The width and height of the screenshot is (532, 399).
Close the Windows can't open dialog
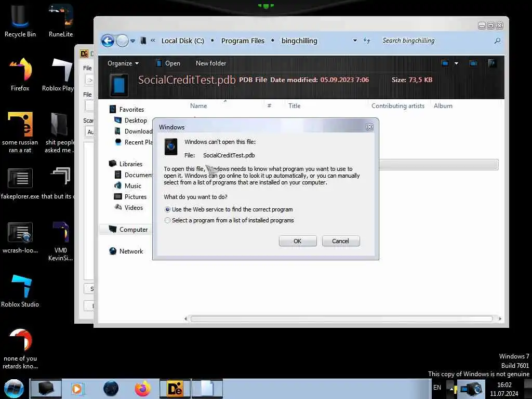pyautogui.click(x=369, y=127)
